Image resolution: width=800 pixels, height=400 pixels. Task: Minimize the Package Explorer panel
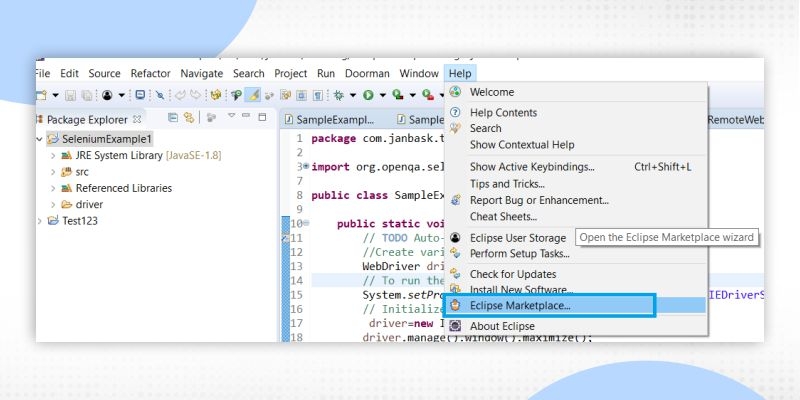click(247, 118)
